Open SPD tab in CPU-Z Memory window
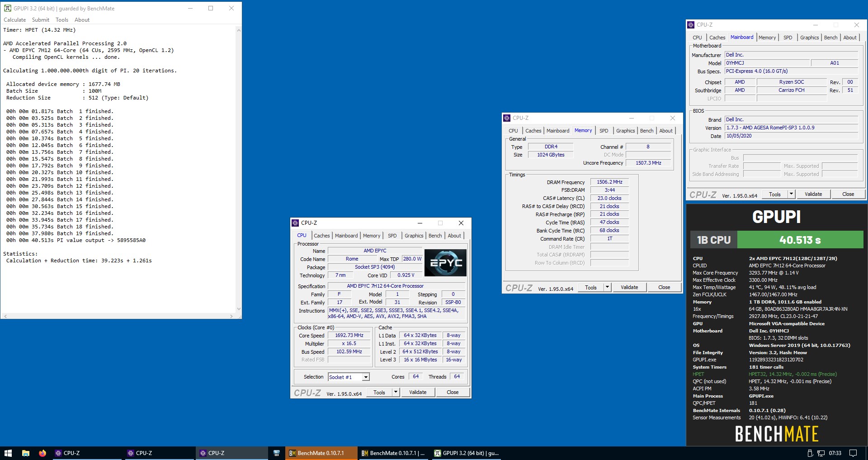 point(604,131)
